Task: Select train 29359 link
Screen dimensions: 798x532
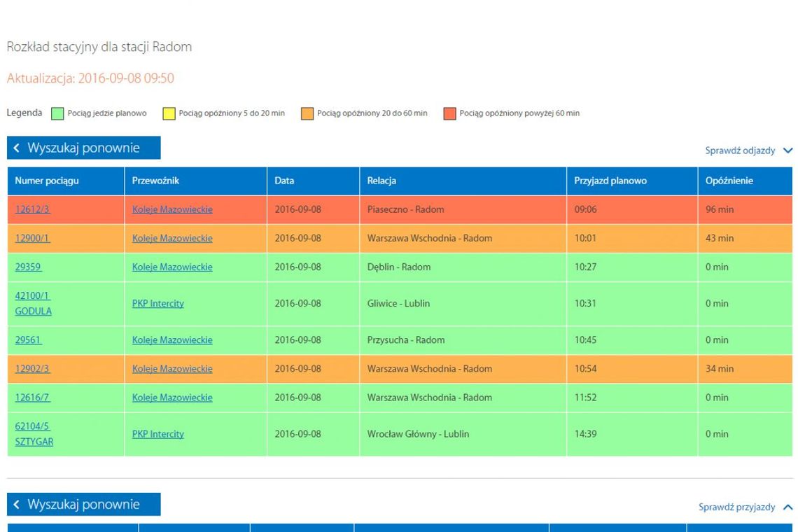Action: coord(28,267)
